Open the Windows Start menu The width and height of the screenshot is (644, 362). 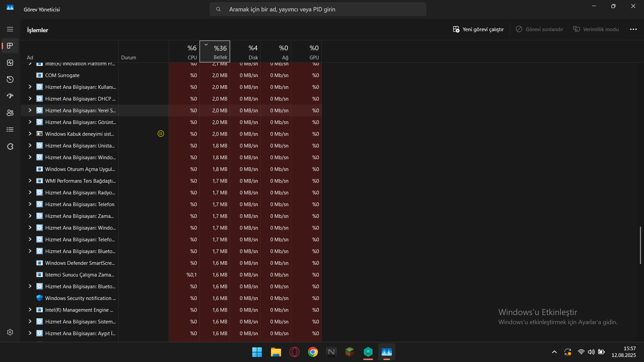point(257,352)
